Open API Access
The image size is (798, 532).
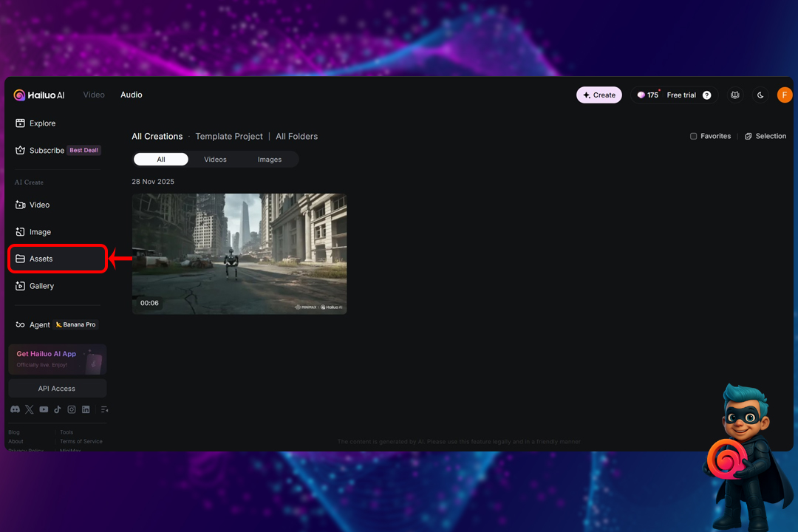coord(57,388)
